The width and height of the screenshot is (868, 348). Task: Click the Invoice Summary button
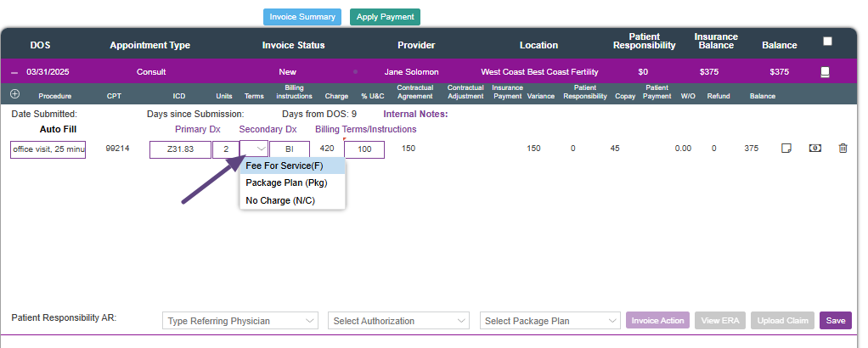[x=302, y=17]
